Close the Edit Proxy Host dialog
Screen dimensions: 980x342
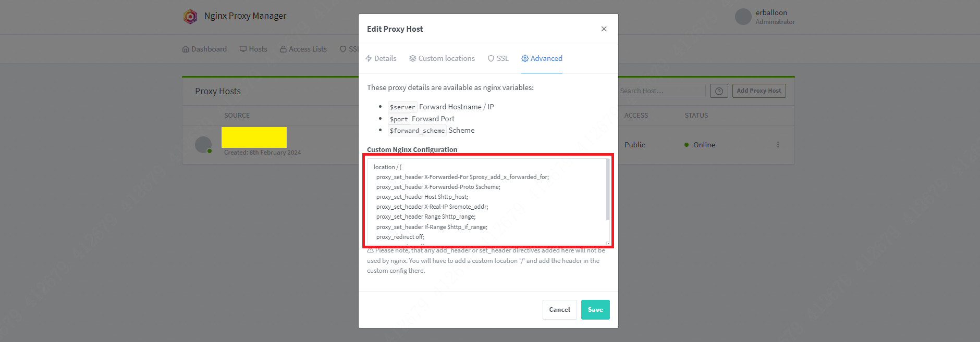pyautogui.click(x=604, y=29)
